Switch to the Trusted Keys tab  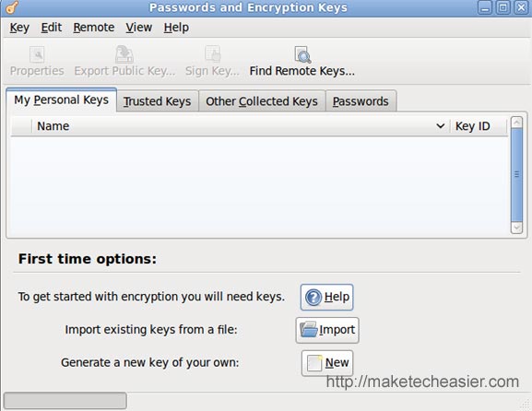click(x=157, y=101)
